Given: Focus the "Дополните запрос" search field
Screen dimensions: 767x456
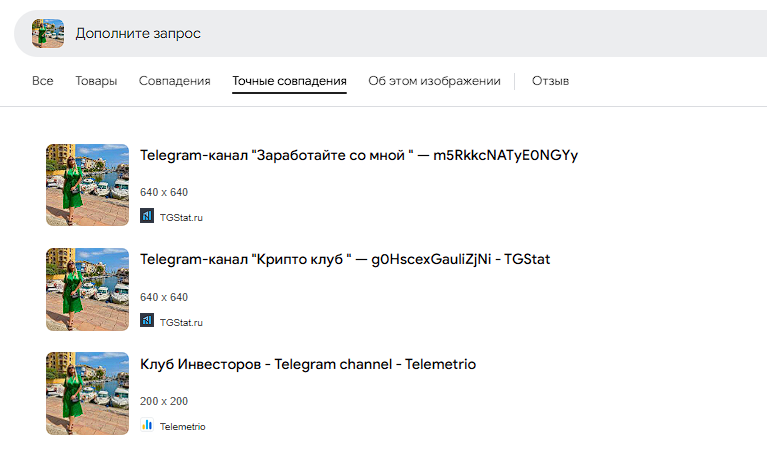Looking at the screenshot, I should [x=390, y=33].
